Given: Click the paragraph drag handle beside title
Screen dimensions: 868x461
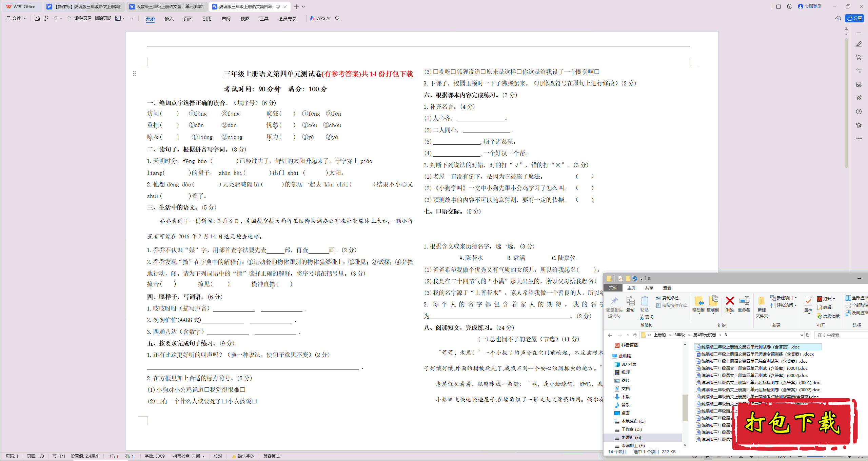Looking at the screenshot, I should 134,74.
